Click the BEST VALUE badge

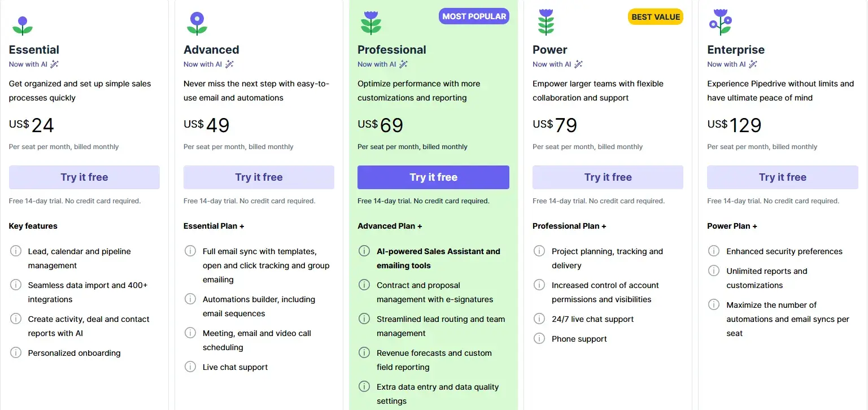point(656,16)
